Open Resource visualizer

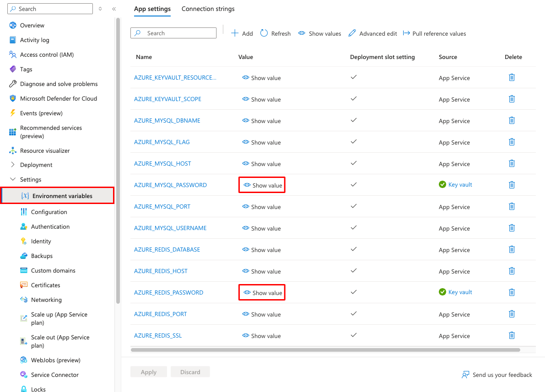click(x=45, y=150)
